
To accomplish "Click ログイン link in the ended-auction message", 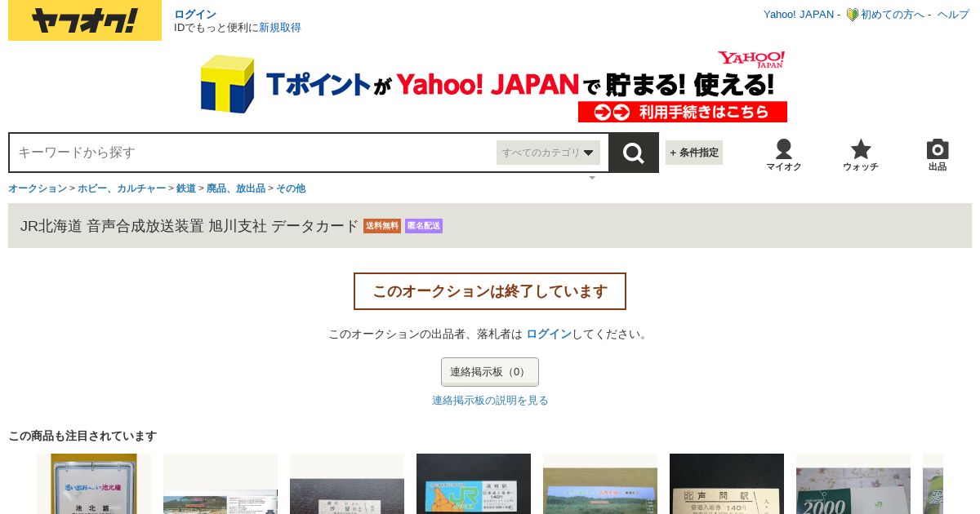I will [549, 335].
